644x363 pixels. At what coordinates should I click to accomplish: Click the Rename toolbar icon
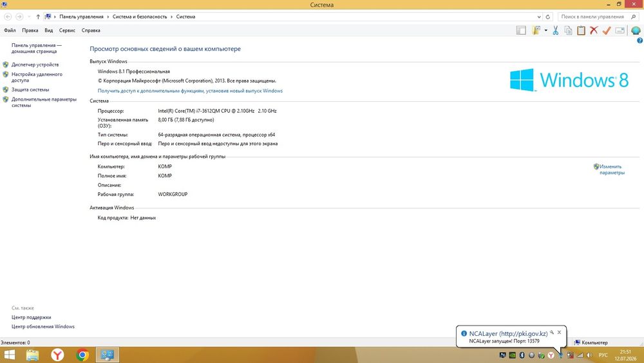(x=620, y=30)
